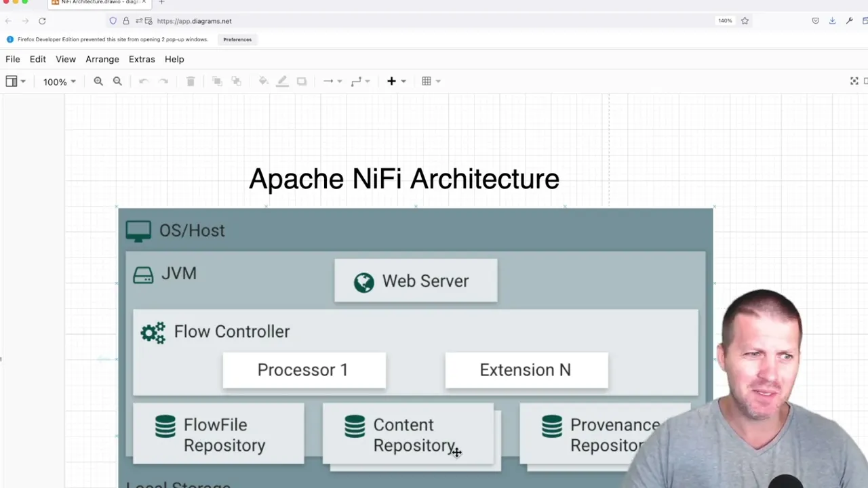
Task: Open the Arrange menu
Action: pos(102,59)
